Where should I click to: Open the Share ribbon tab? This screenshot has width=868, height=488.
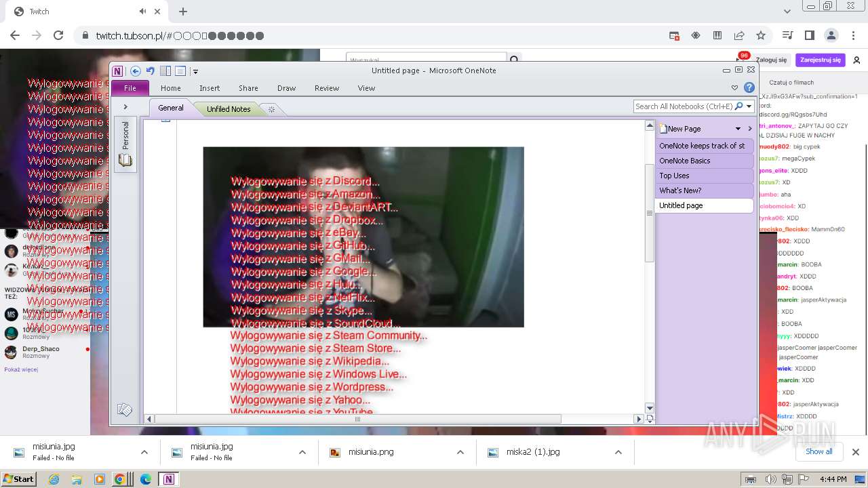[248, 88]
